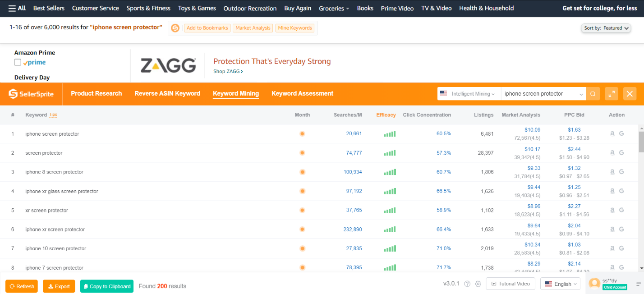This screenshot has height=294, width=644.
Task: Click efficacy bars for iphone 10 screen protector
Action: coord(390,248)
